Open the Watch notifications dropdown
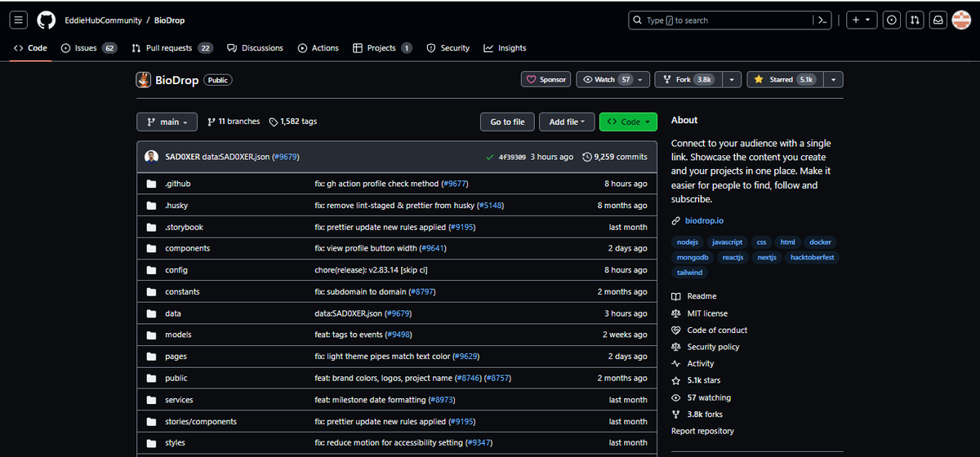 [x=613, y=79]
